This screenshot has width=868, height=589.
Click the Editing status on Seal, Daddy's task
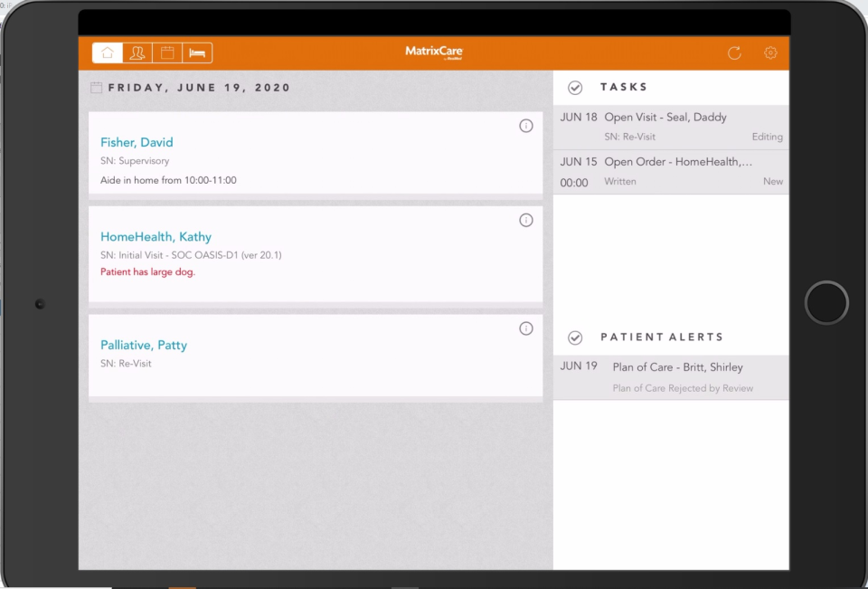coord(767,137)
